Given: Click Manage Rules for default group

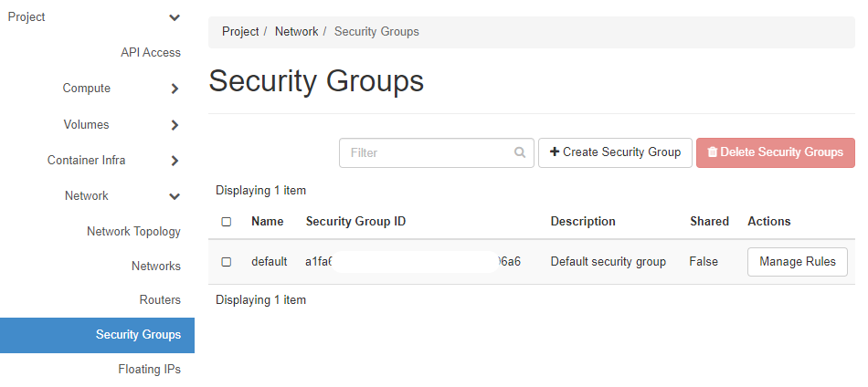Looking at the screenshot, I should pyautogui.click(x=797, y=262).
